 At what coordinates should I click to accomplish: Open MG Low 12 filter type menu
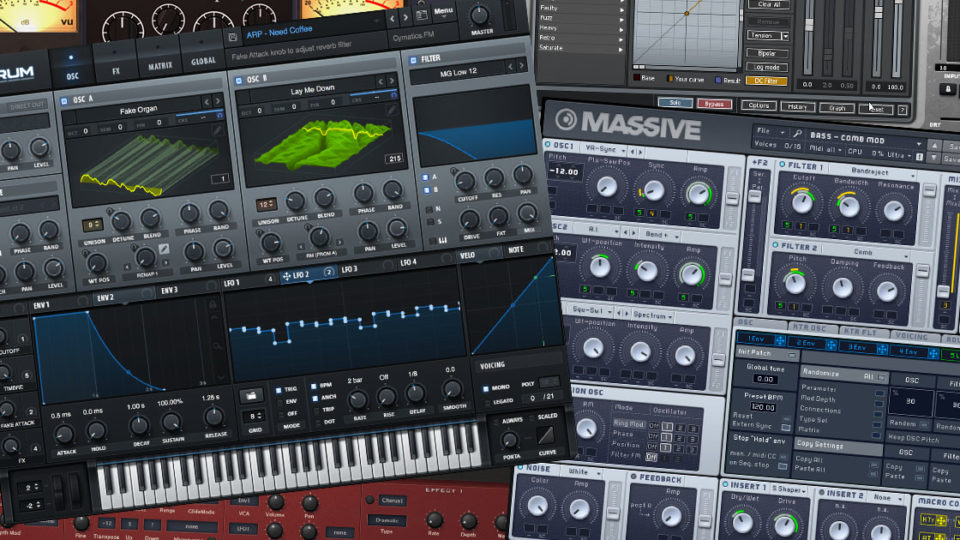458,73
